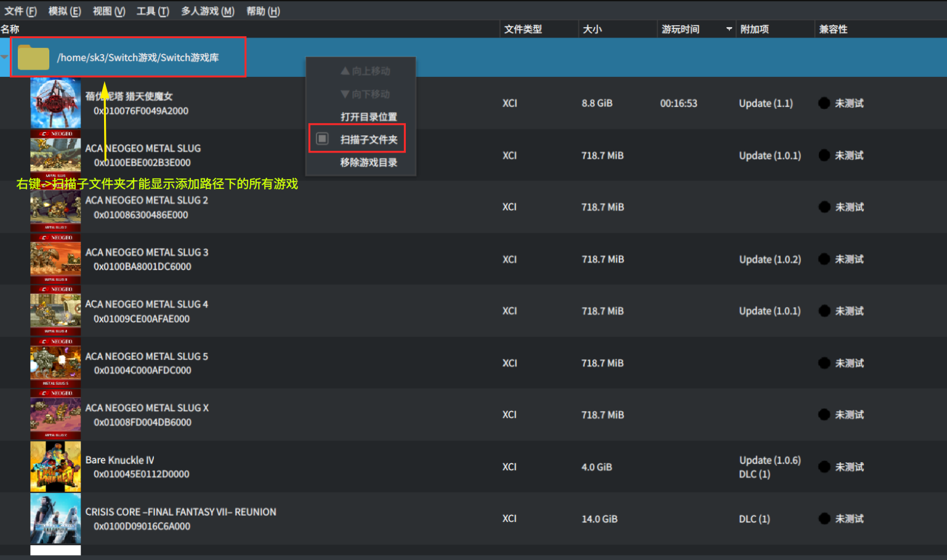Click the 8.8 GiB size cell
947x560 pixels.
coord(597,103)
